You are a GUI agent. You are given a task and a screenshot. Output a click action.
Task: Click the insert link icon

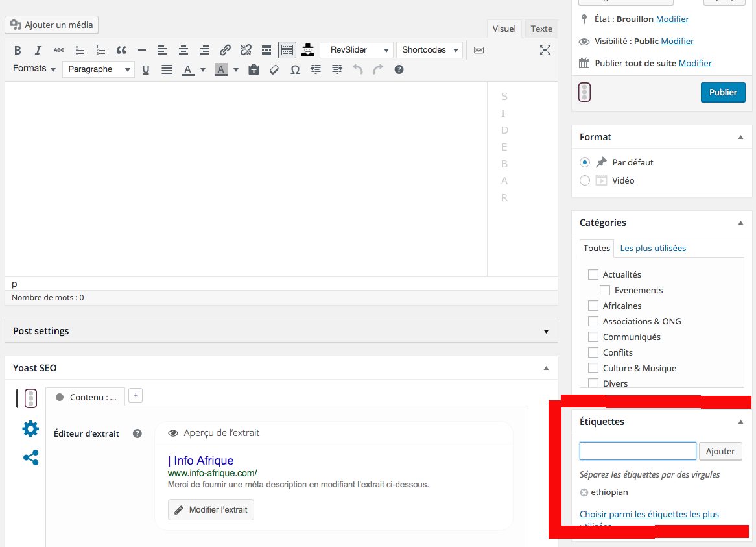point(225,50)
